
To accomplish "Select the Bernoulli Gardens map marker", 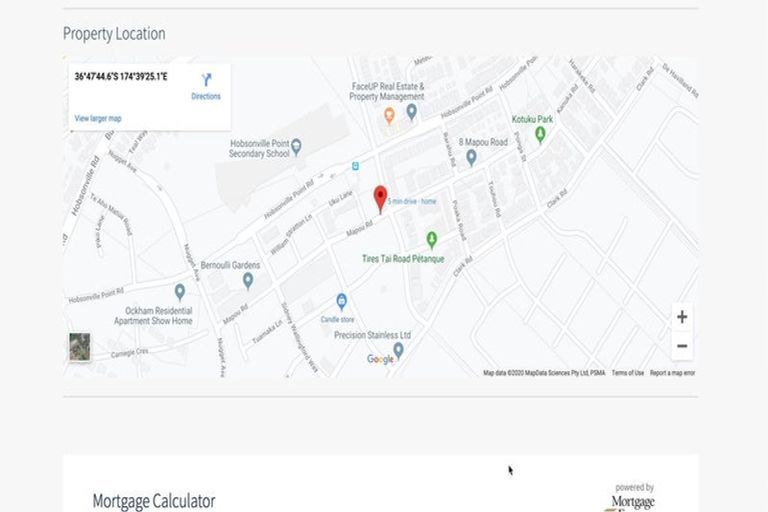I will (247, 280).
